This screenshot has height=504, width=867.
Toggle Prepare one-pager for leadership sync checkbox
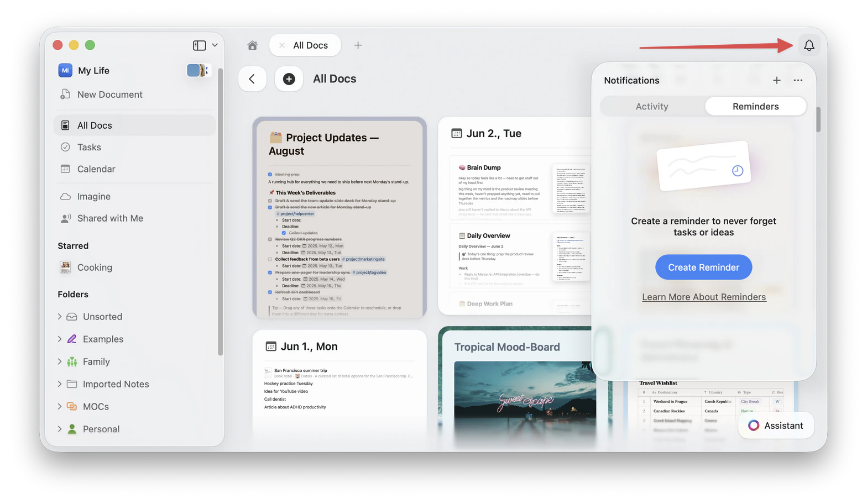point(270,272)
